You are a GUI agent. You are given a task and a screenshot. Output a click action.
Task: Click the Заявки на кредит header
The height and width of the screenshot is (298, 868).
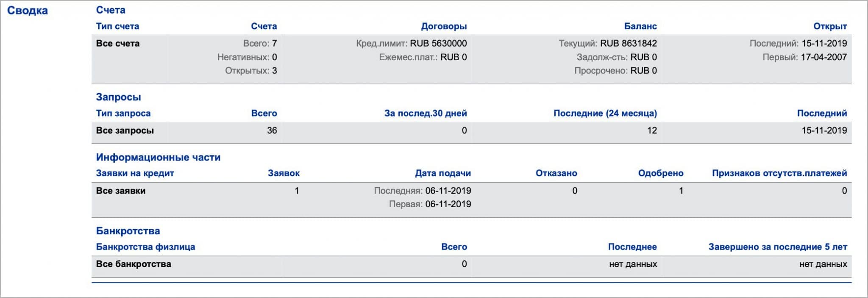coord(135,173)
